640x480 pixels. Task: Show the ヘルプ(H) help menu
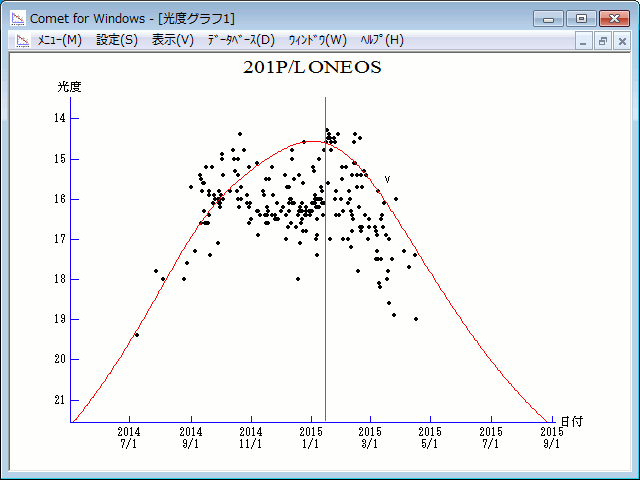coord(381,40)
